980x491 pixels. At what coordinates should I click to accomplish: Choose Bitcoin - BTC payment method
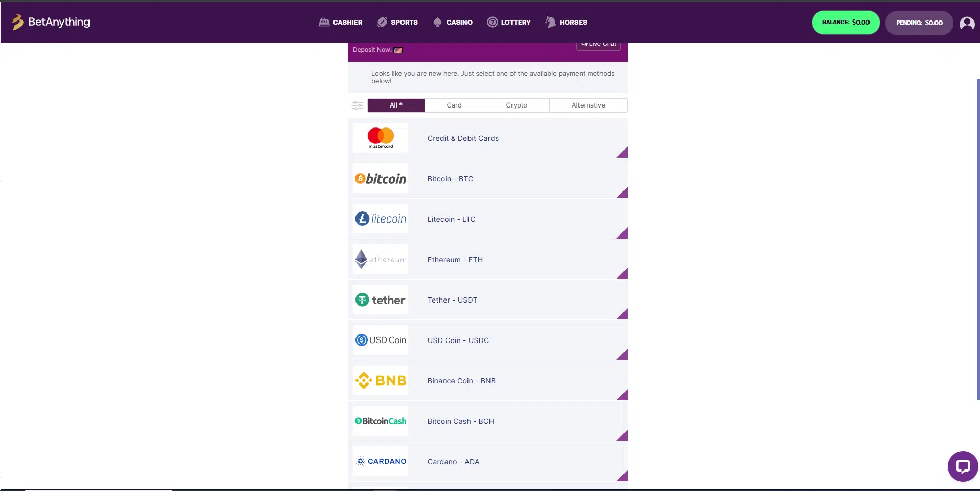coord(487,179)
